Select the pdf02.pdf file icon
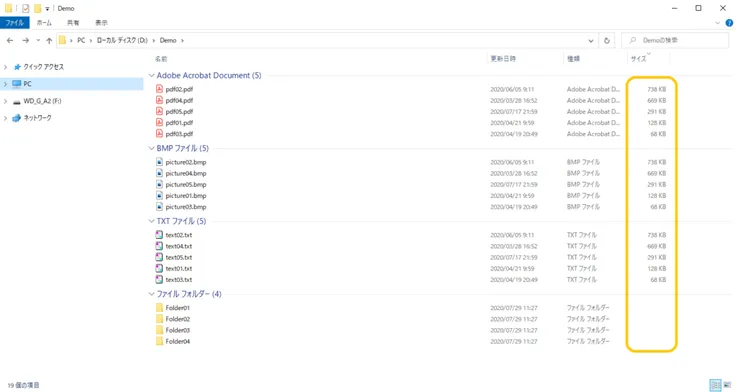Screen dimensions: 736x392 click(x=159, y=89)
